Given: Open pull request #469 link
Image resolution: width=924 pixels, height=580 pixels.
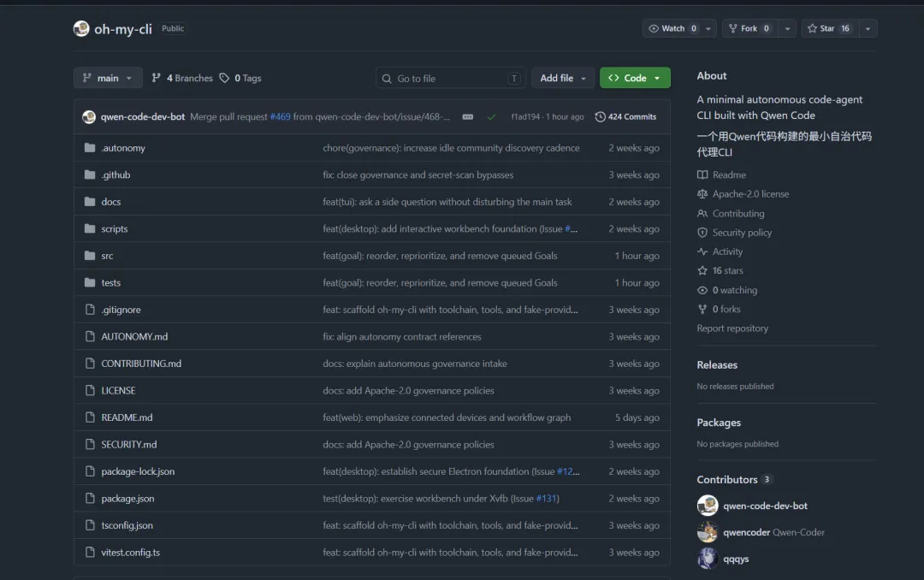Looking at the screenshot, I should [x=280, y=116].
